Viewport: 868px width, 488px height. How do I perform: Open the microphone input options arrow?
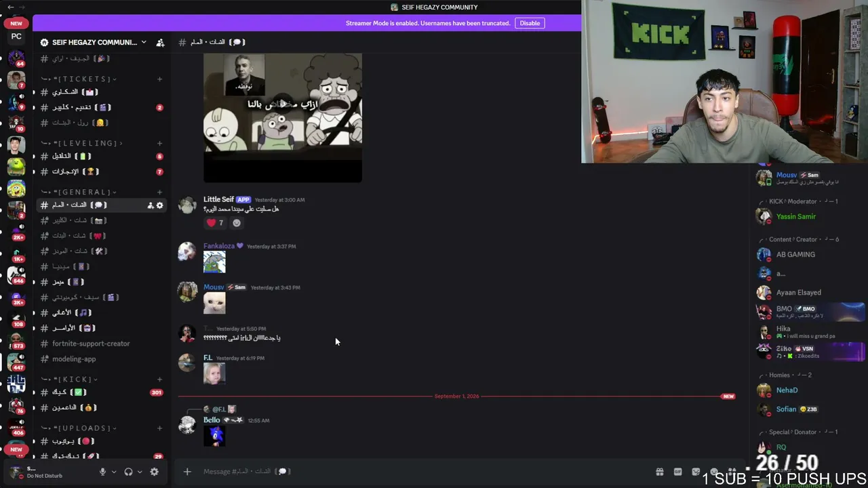click(113, 472)
